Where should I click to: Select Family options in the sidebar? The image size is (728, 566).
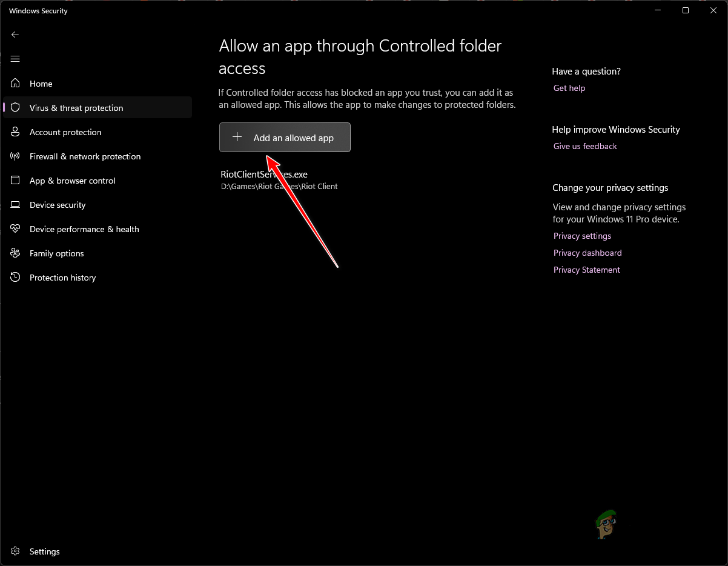click(57, 253)
